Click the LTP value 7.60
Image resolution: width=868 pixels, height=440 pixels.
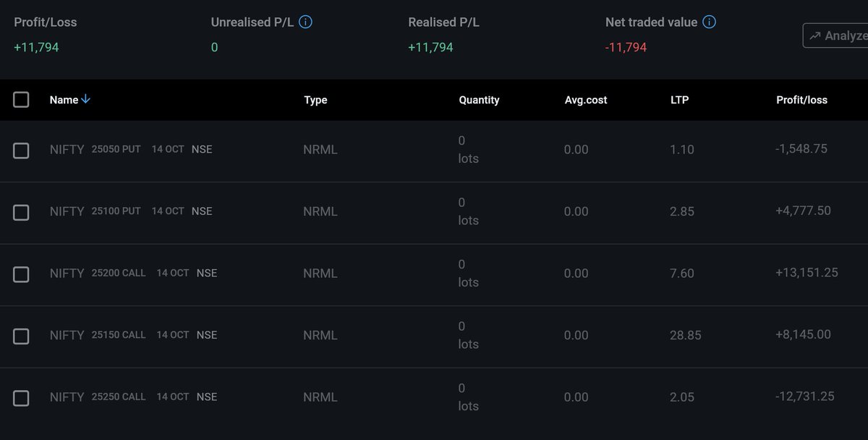682,274
